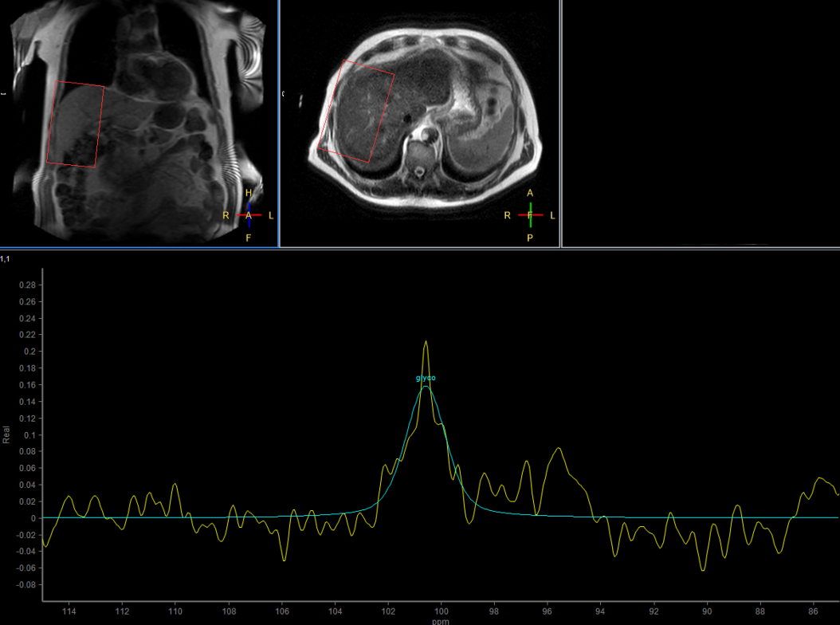This screenshot has height=625, width=840.
Task: Select the cyan glyco peak label
Action: (426, 378)
